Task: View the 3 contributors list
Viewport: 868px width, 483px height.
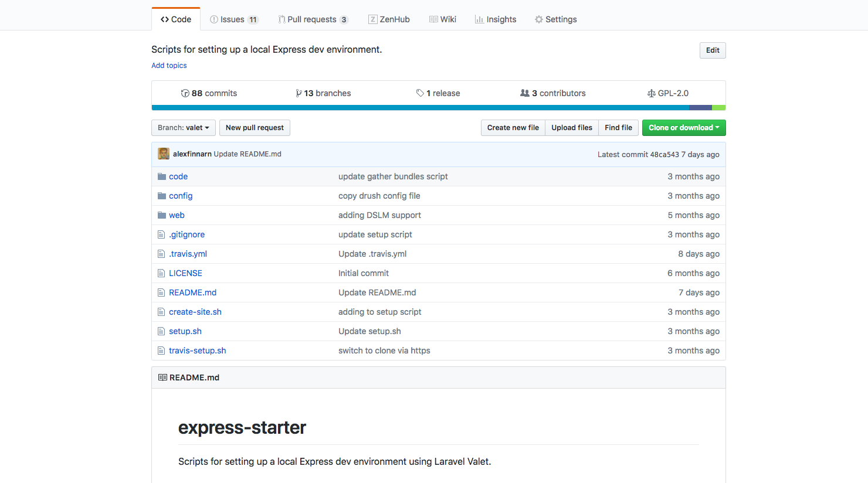Action: coord(552,93)
